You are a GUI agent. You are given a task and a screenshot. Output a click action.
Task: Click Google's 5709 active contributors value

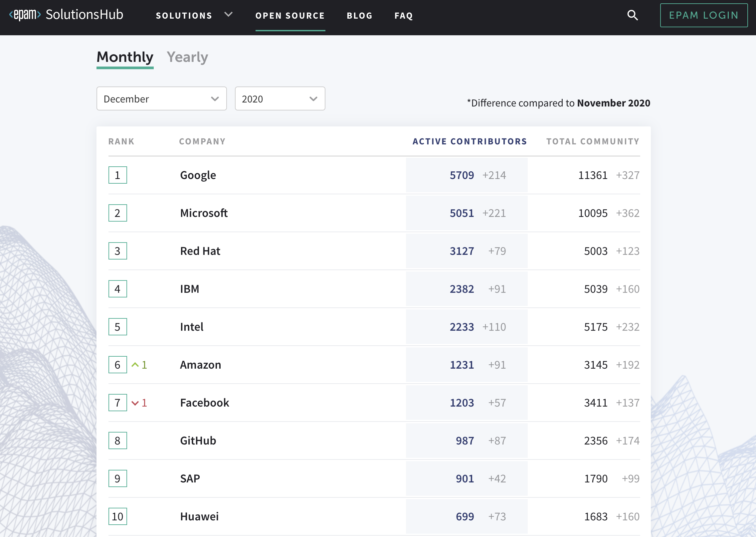pyautogui.click(x=462, y=175)
